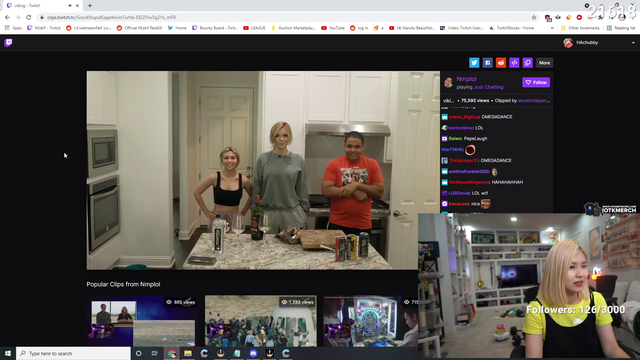Go to the Twitch home logo
The image size is (640, 360).
tap(8, 43)
